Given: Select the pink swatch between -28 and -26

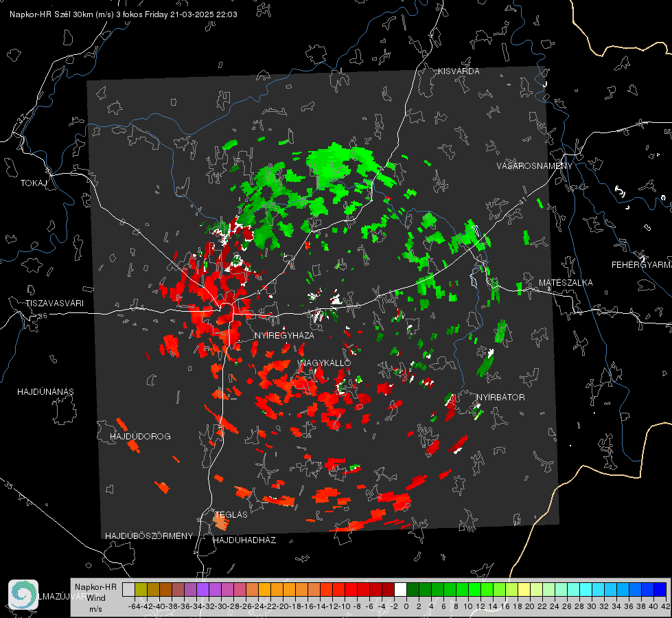Looking at the screenshot, I should [x=240, y=589].
